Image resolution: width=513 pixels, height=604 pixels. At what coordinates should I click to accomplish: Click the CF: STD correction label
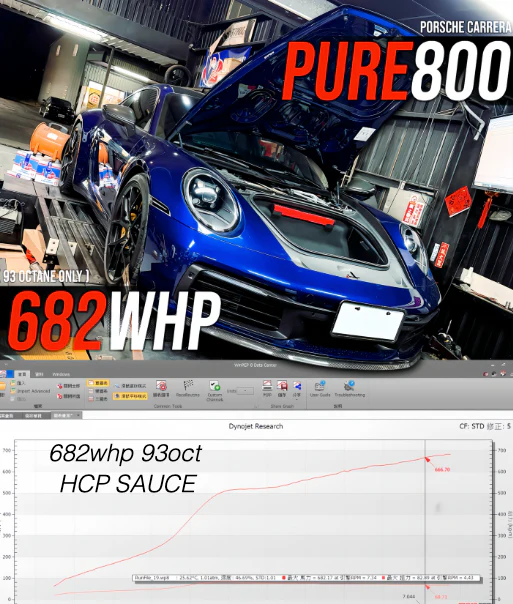click(471, 426)
